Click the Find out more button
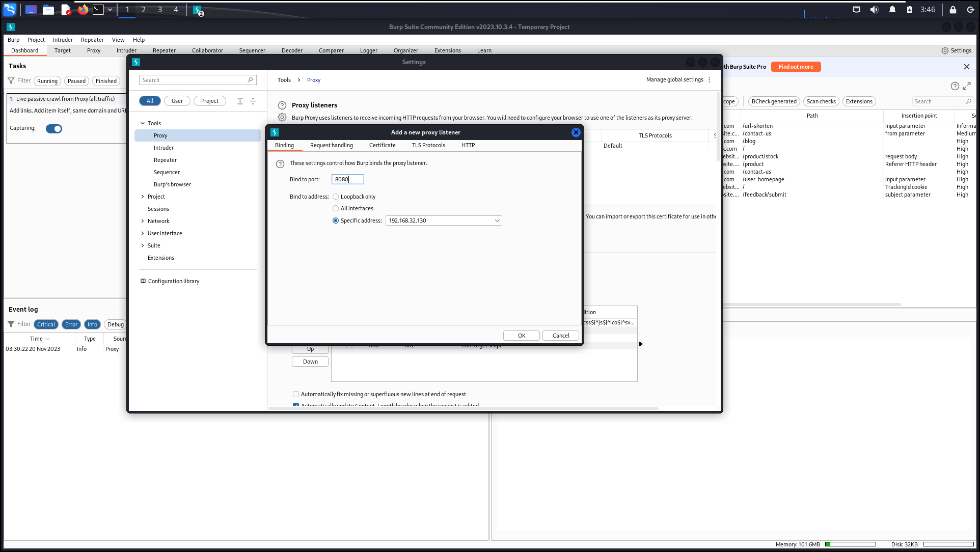This screenshot has height=552, width=980. pyautogui.click(x=796, y=67)
